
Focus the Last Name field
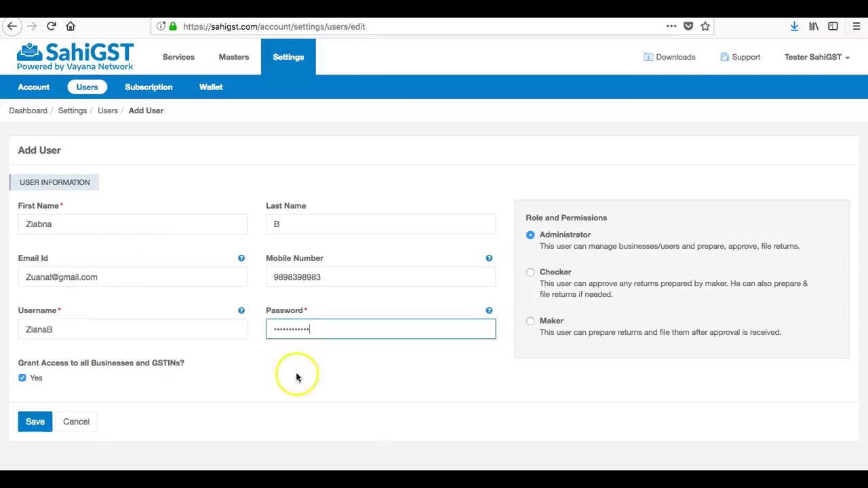[x=380, y=224]
